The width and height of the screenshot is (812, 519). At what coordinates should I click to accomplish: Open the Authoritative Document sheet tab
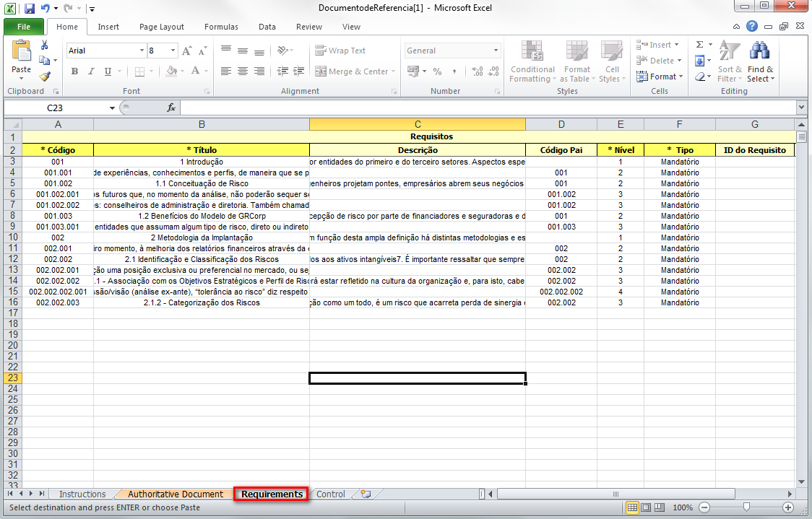pos(176,494)
